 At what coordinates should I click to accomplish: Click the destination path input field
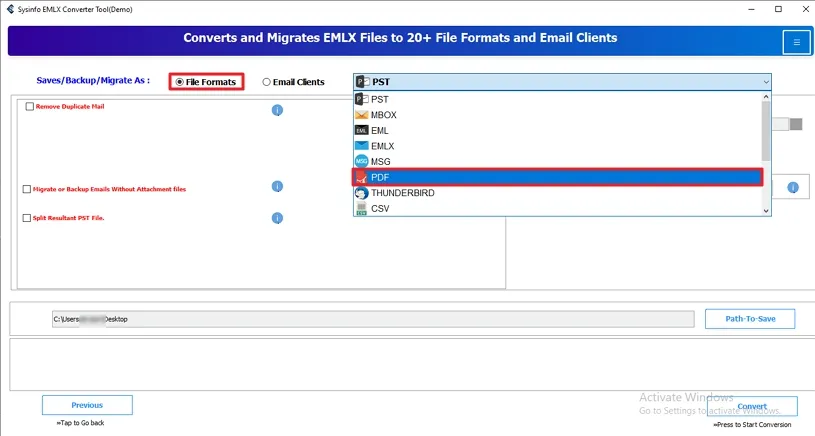(x=373, y=319)
